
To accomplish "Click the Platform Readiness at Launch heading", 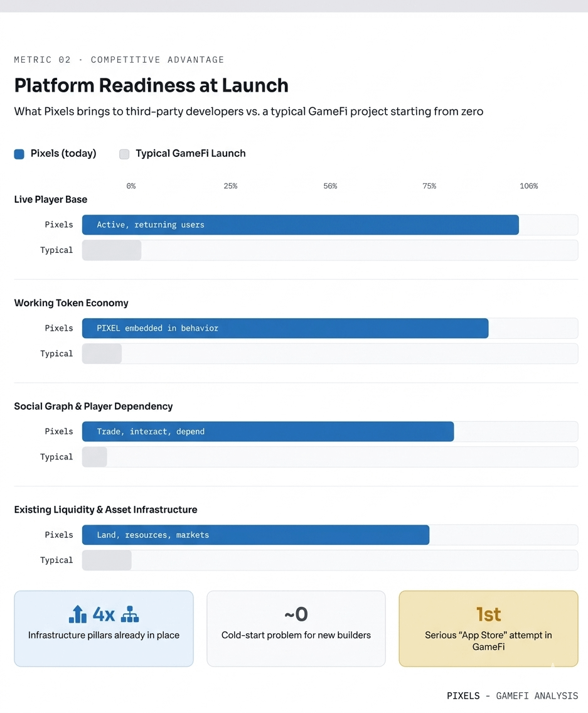I will click(x=151, y=85).
